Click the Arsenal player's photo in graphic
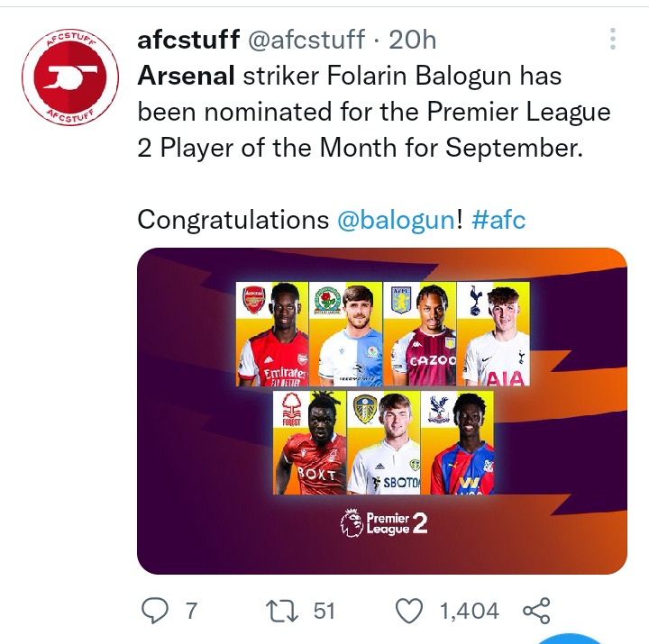Viewport: 649px width, 644px height. 272,334
